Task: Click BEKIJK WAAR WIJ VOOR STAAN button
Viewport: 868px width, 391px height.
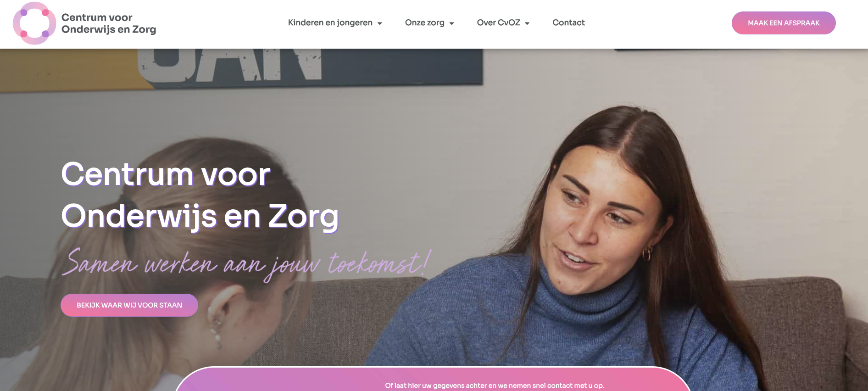Action: click(x=129, y=305)
